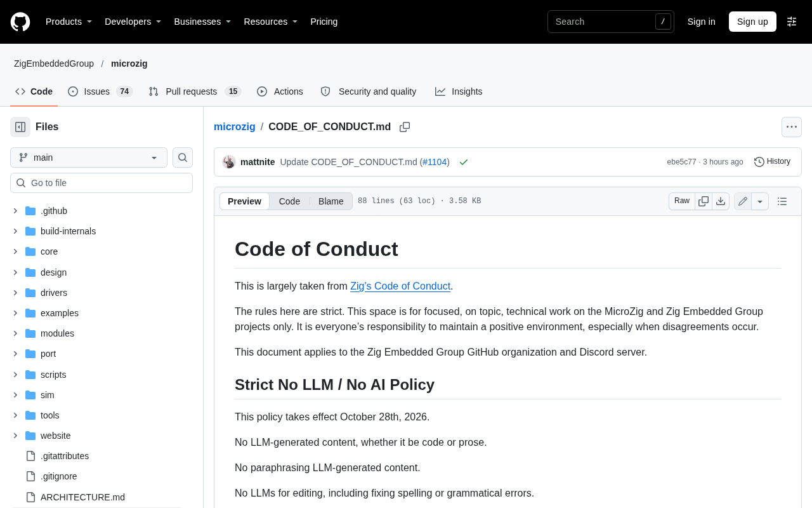Open mattnite's profile link

[258, 162]
